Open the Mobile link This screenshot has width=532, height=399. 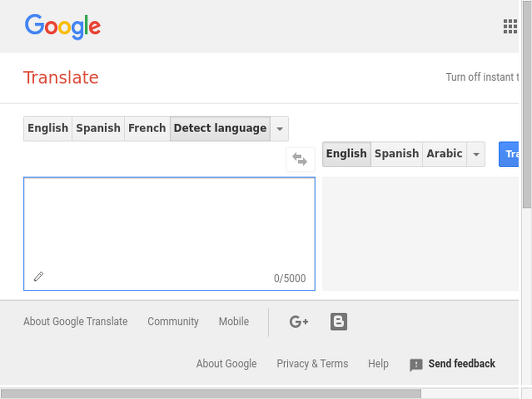(x=234, y=321)
